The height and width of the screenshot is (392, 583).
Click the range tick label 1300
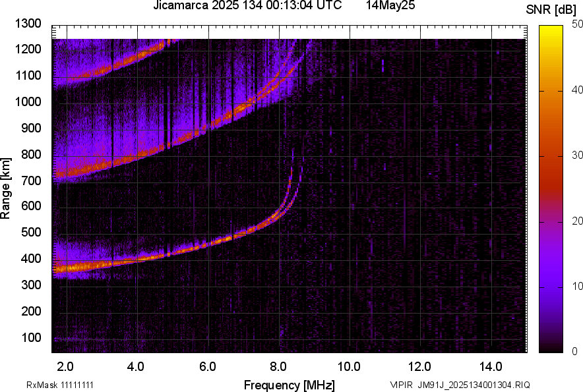[28, 24]
